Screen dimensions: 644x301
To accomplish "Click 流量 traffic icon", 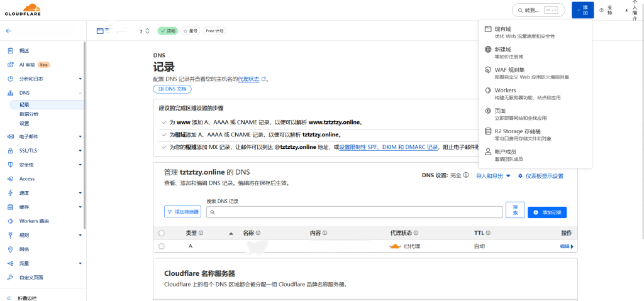I will tap(11, 263).
